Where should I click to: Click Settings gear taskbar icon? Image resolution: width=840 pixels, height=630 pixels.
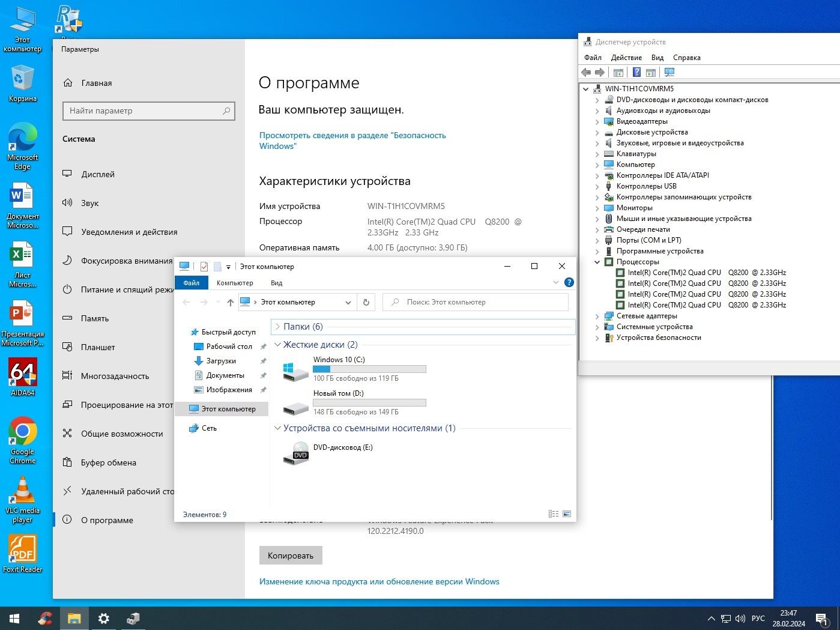pos(103,618)
